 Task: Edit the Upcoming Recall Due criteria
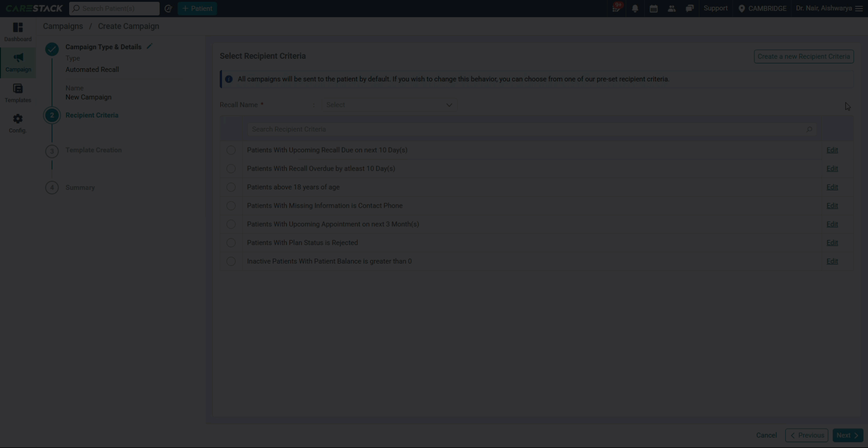click(x=832, y=150)
